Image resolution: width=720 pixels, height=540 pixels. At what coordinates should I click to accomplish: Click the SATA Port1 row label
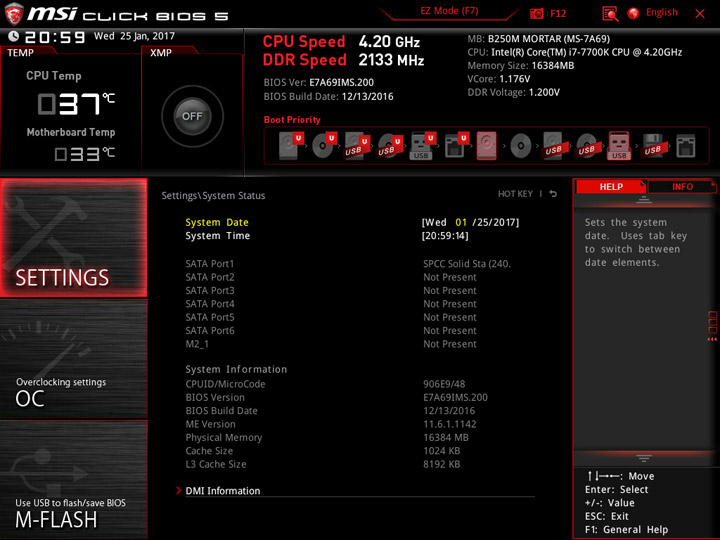(x=210, y=264)
